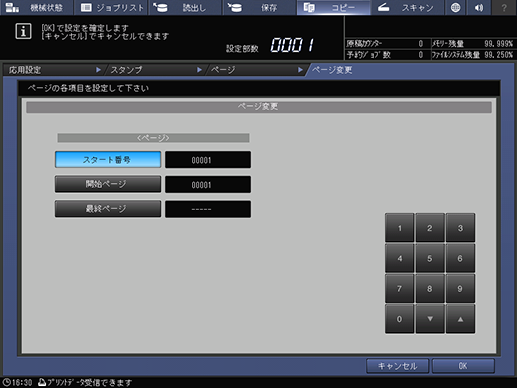
Task: Go back to スタンプ breadcrumb
Action: click(155, 70)
